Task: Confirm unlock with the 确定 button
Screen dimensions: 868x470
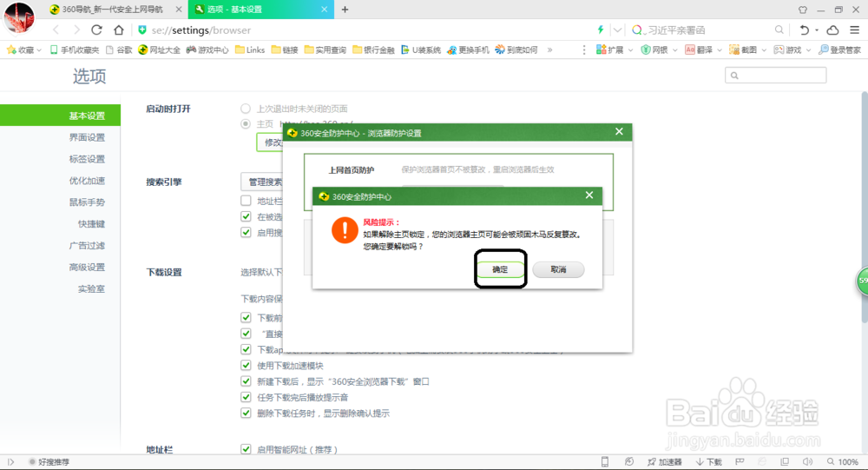Action: pos(500,269)
